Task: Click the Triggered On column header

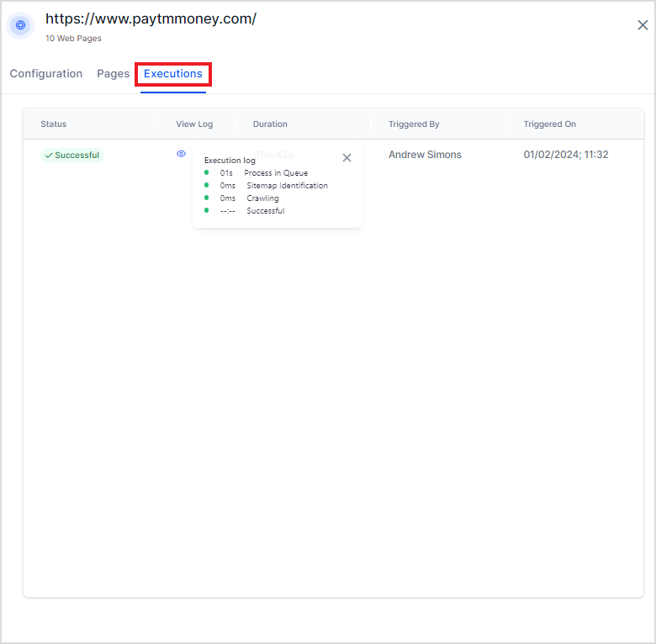Action: coord(549,124)
